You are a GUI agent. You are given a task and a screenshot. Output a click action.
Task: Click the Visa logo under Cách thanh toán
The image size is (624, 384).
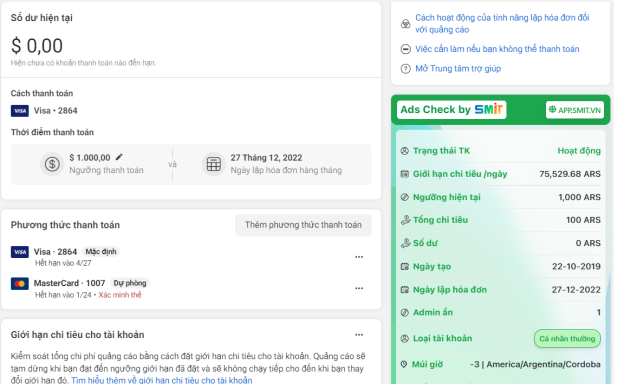(20, 111)
